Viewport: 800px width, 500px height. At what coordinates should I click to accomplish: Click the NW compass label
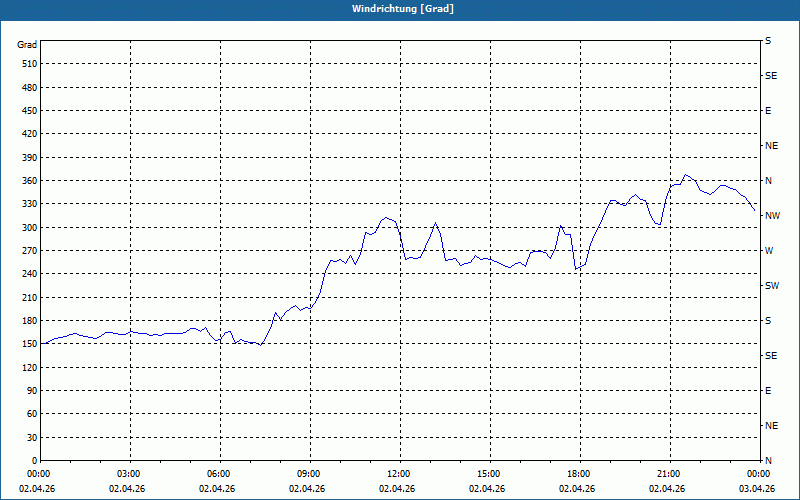pos(772,216)
